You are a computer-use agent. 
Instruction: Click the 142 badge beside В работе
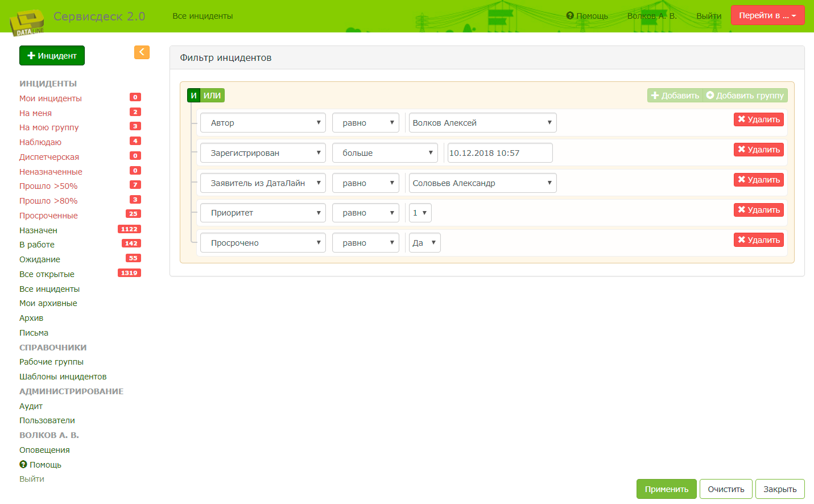point(131,243)
